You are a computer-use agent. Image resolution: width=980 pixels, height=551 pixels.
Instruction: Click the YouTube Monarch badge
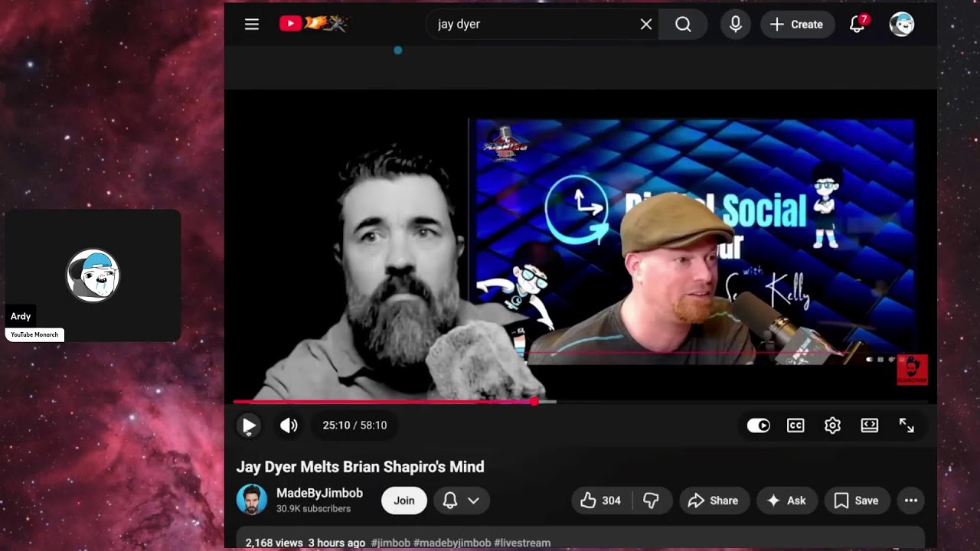tap(34, 334)
